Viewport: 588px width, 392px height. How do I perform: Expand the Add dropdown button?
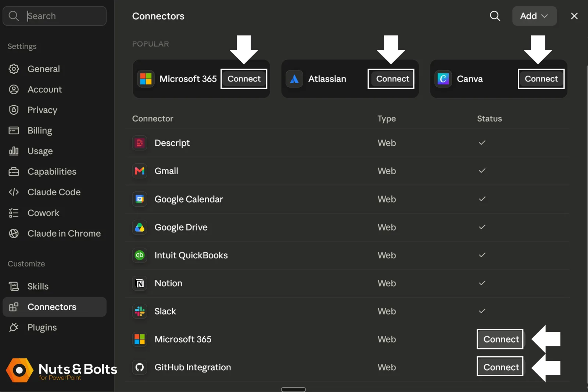(x=534, y=16)
